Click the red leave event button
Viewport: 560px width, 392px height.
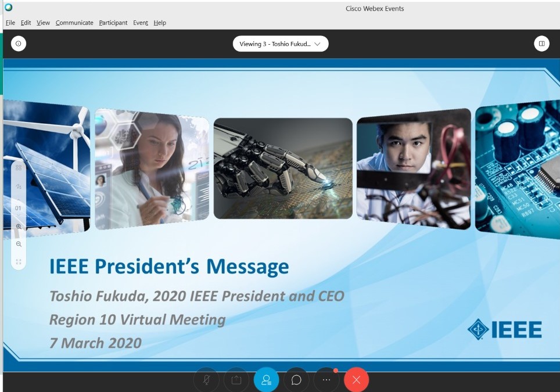coord(356,380)
